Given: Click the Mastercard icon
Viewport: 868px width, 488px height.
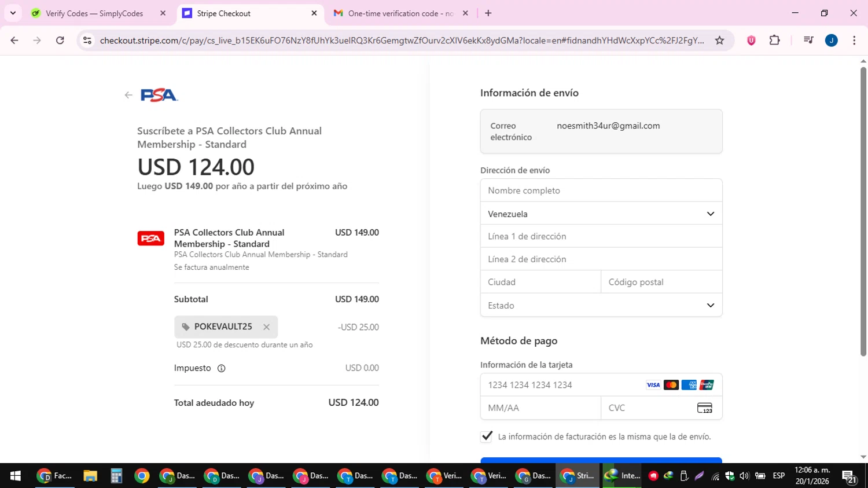Looking at the screenshot, I should coord(671,385).
